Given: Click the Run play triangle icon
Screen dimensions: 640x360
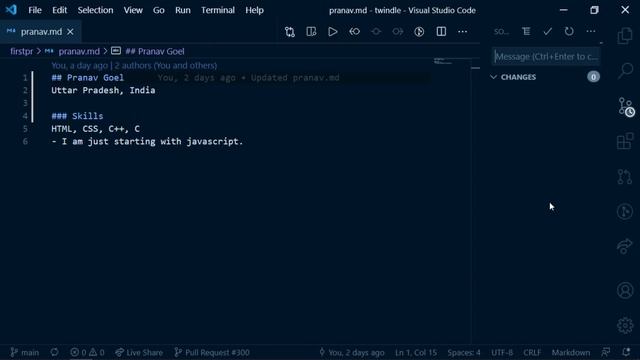Looking at the screenshot, I should click(x=333, y=32).
